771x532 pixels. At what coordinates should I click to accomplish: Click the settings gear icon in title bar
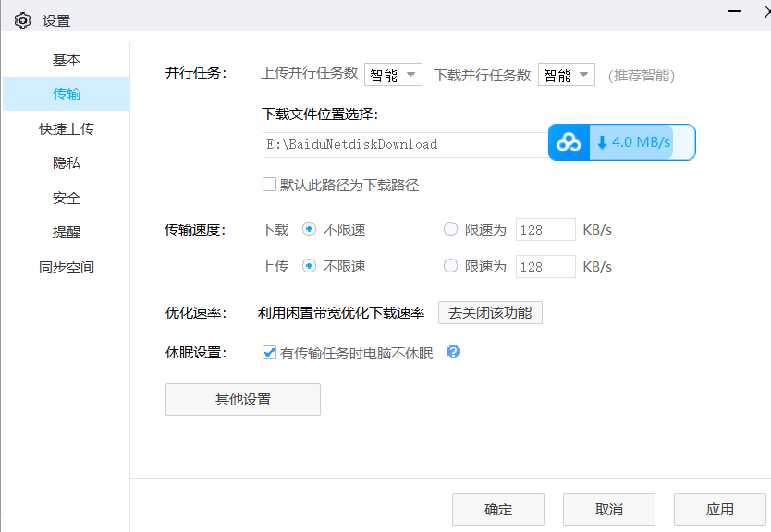(x=22, y=18)
